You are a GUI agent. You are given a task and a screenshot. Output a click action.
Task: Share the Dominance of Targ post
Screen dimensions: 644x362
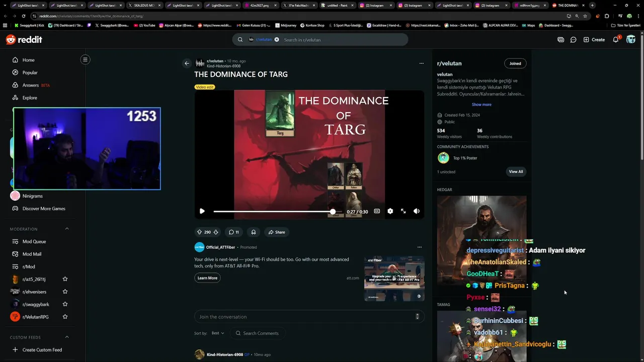277,232
